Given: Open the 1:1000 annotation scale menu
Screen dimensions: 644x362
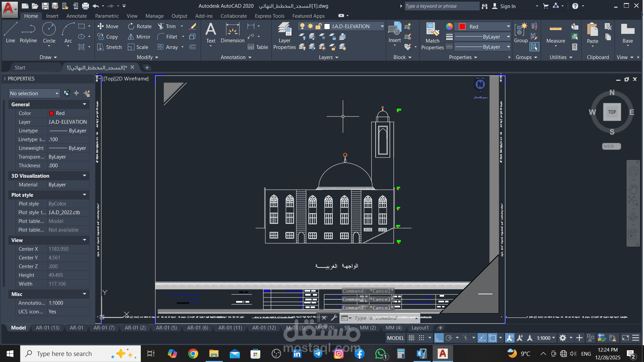Looking at the screenshot, I should coord(546,338).
